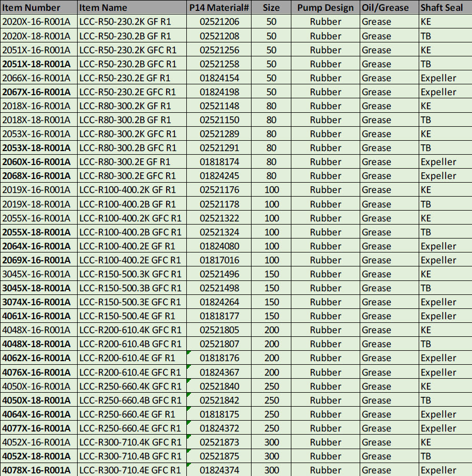Click bold item 2051X-18-R001A

click(x=39, y=64)
